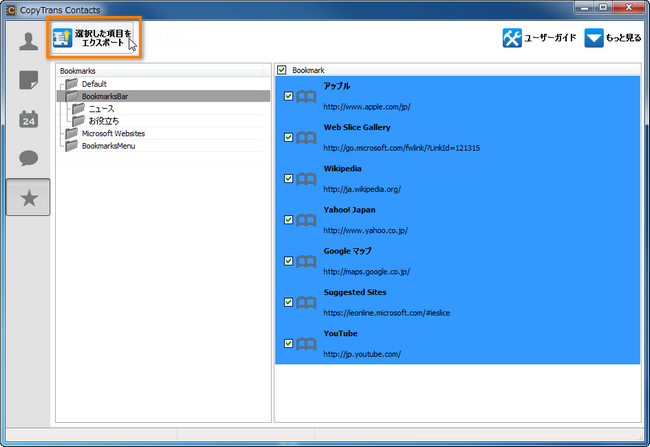
Task: Click the アップル book icon
Action: point(306,97)
